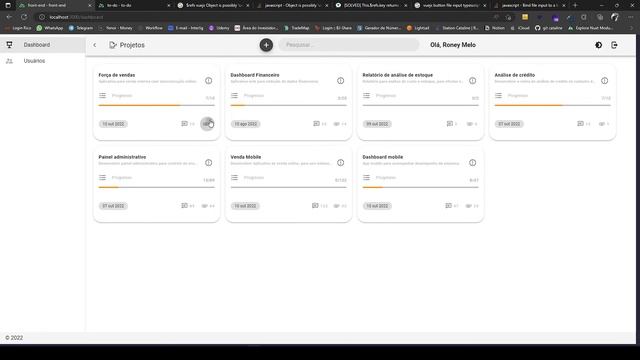Open a new browser tab
The width and height of the screenshot is (640, 360).
[575, 5]
